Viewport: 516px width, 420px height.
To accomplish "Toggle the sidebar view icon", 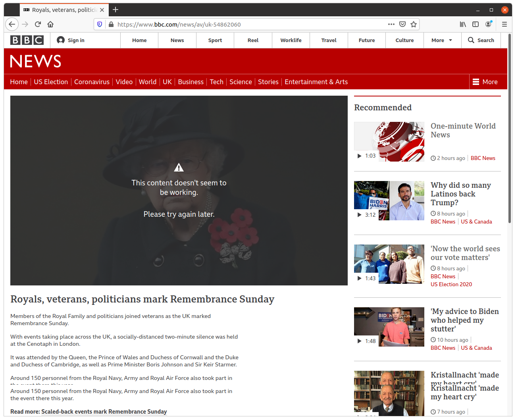I will pyautogui.click(x=476, y=24).
